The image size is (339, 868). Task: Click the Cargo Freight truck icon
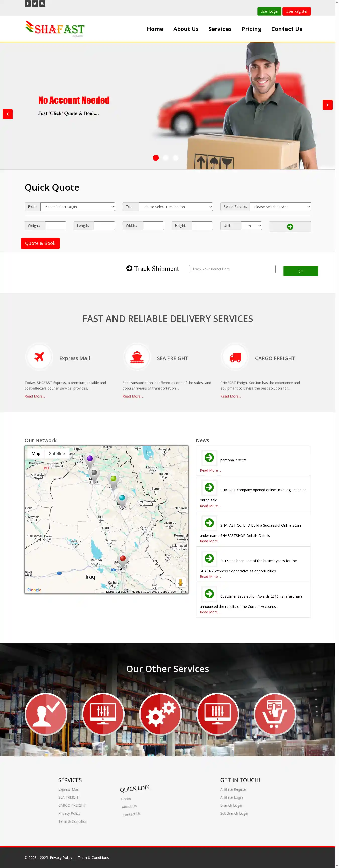tap(235, 357)
